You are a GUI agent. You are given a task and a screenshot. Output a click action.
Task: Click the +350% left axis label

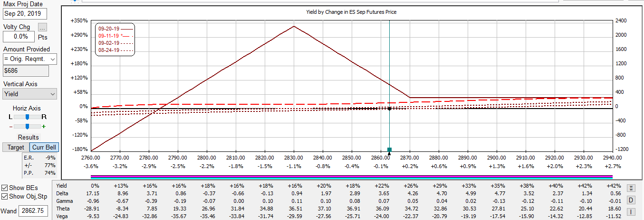click(79, 21)
